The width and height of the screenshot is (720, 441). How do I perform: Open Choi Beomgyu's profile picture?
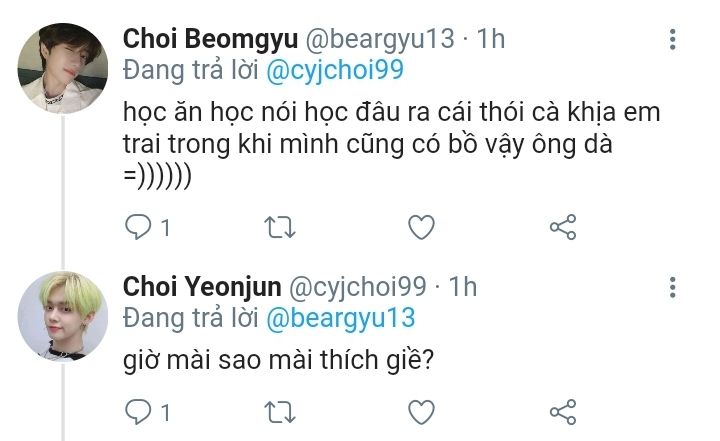tap(63, 69)
